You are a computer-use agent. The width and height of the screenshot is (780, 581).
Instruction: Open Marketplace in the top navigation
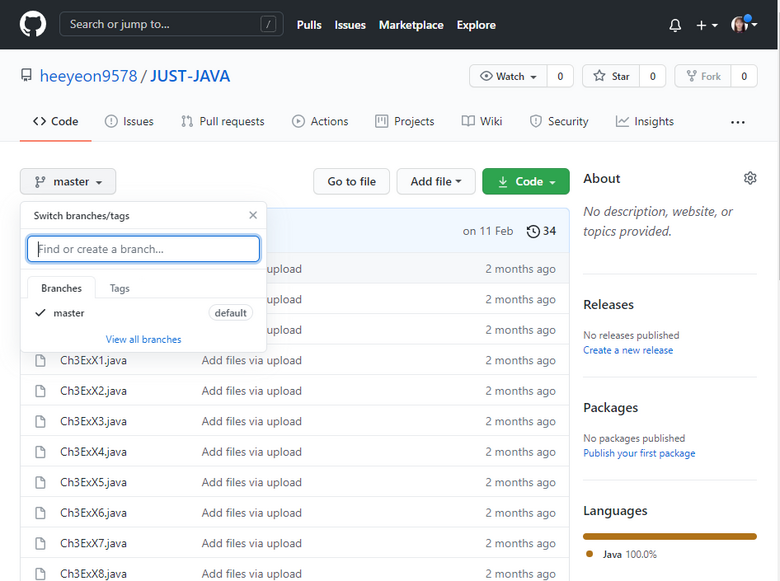coord(411,25)
